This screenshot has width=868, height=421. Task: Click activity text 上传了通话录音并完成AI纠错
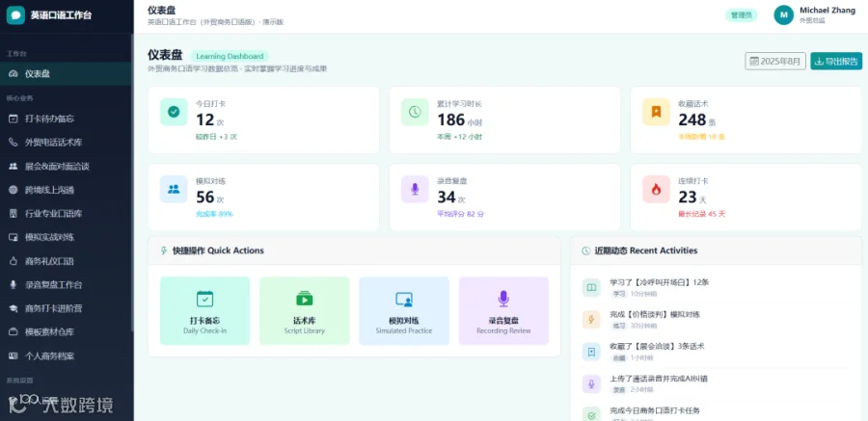point(658,379)
